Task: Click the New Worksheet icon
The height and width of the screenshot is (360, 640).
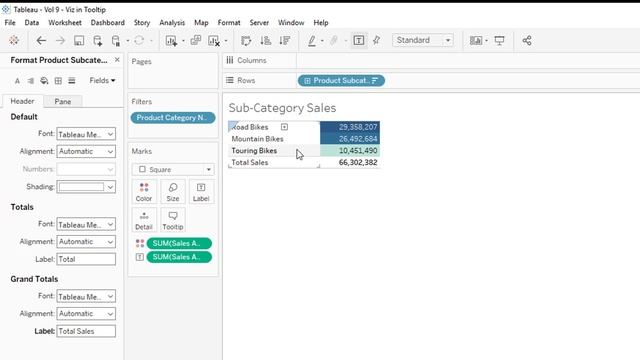Action: pyautogui.click(x=171, y=40)
